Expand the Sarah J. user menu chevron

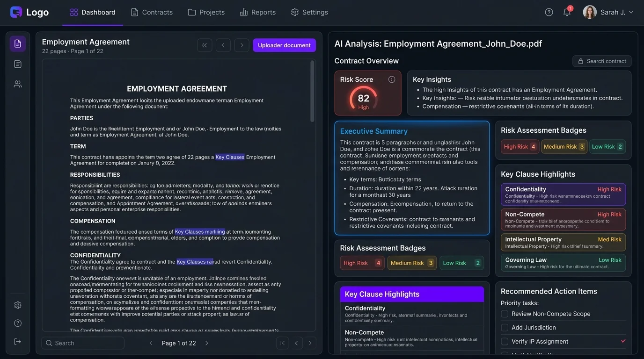pyautogui.click(x=631, y=13)
